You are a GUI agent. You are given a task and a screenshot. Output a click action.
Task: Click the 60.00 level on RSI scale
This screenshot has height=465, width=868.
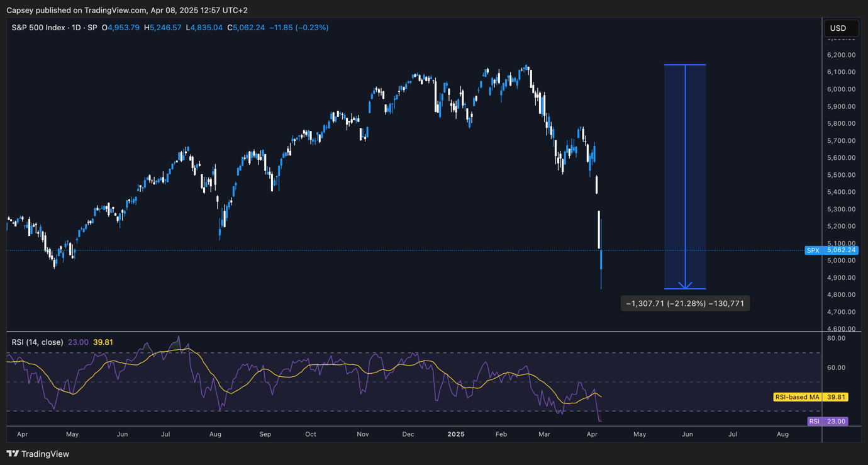click(x=837, y=367)
